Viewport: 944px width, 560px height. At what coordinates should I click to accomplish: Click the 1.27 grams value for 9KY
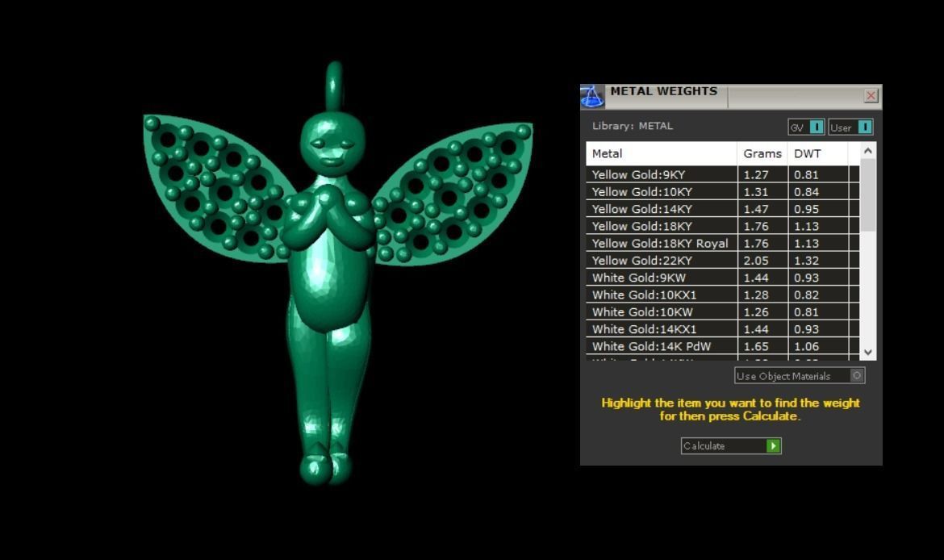755,174
